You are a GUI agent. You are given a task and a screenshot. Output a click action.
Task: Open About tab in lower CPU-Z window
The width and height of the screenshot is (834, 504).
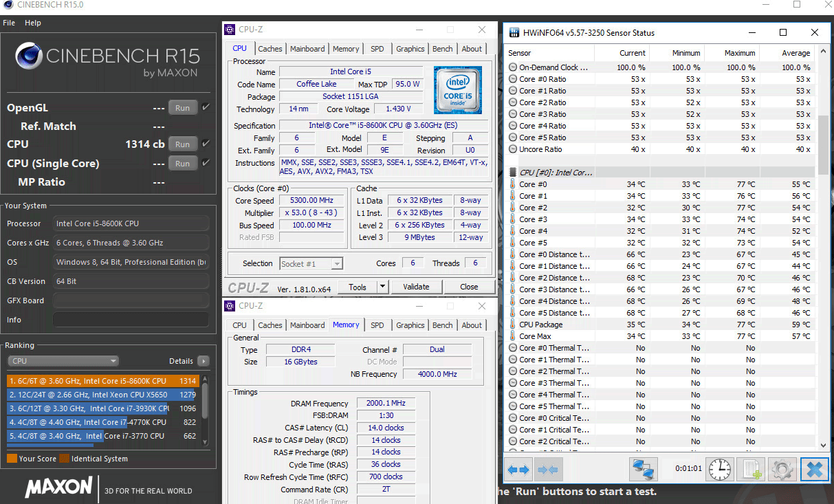coord(472,325)
